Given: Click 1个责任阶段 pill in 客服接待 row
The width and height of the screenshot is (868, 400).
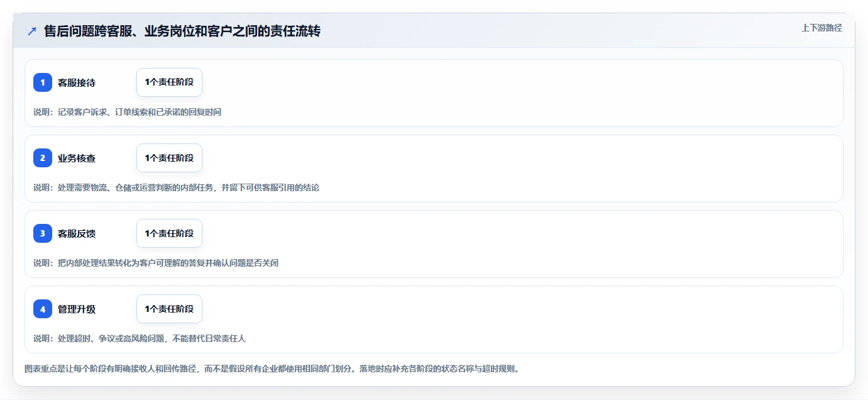Looking at the screenshot, I should coord(169,82).
